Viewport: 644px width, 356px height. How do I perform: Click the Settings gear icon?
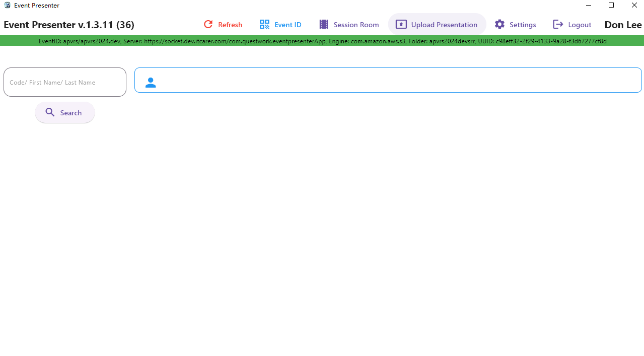point(499,24)
